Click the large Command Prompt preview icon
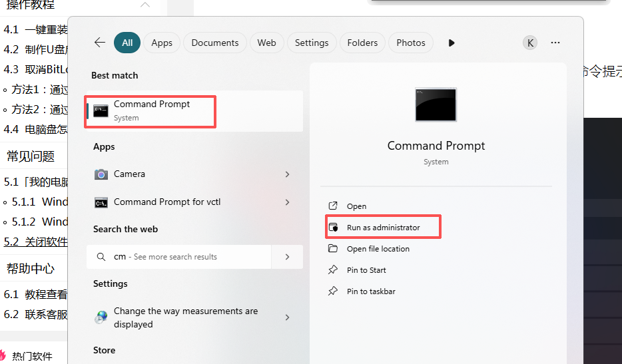622x364 pixels. (x=436, y=104)
